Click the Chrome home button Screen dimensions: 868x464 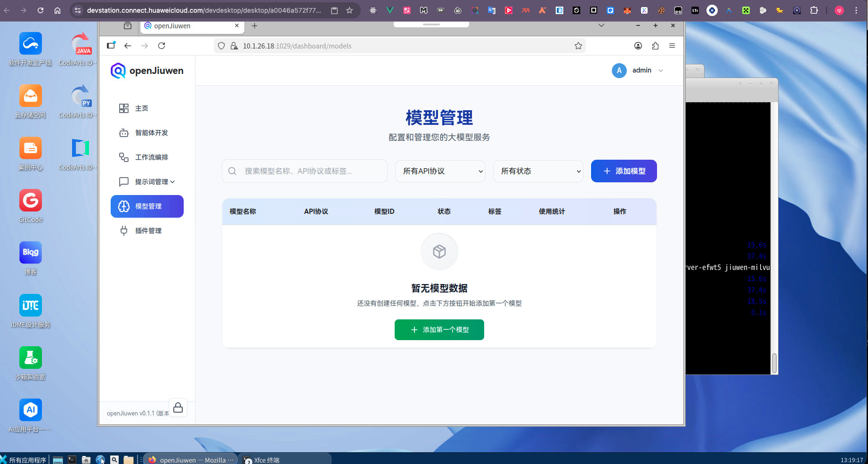pos(57,10)
